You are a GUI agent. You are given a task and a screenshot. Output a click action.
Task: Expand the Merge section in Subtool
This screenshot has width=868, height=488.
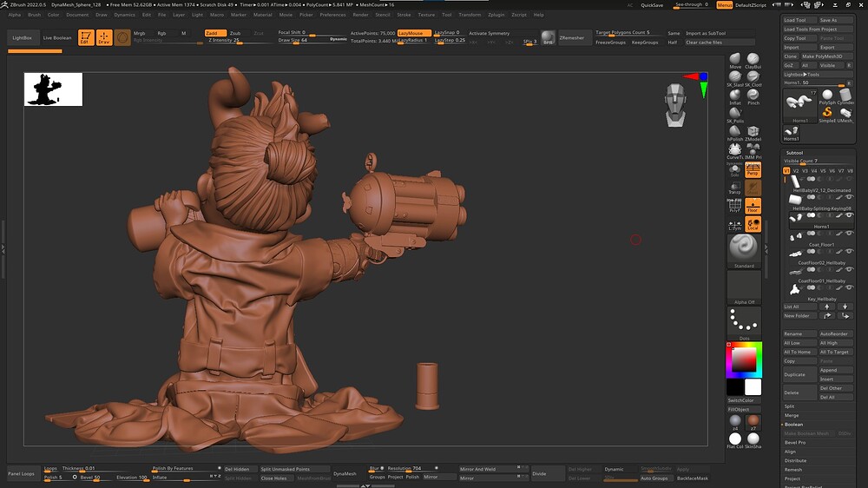point(791,415)
